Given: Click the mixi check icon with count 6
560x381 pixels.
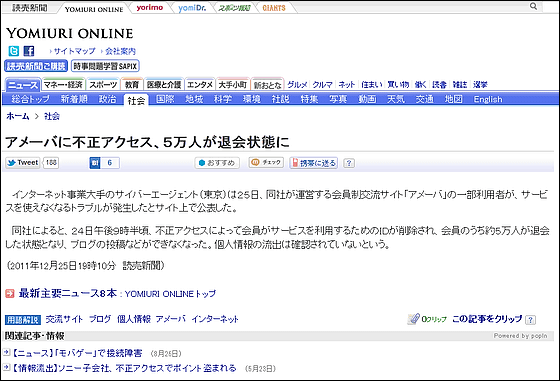Looking at the screenshot, I should (104, 163).
